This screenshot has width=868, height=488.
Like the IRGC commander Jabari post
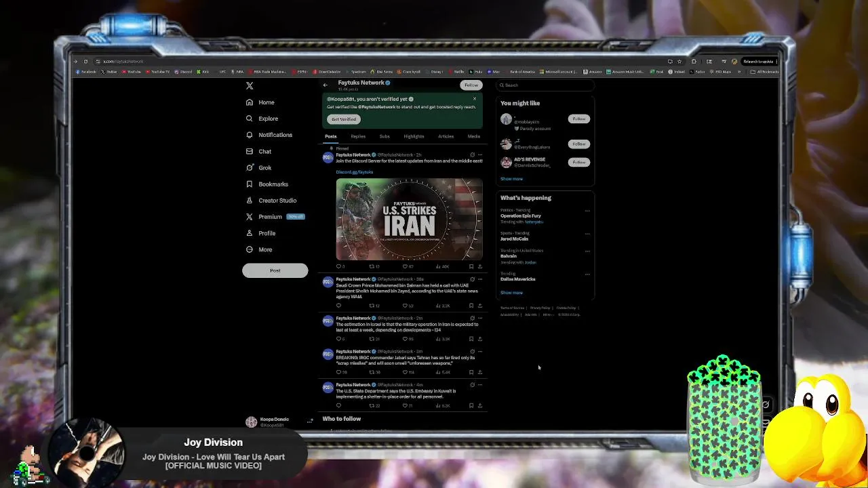pyautogui.click(x=408, y=372)
